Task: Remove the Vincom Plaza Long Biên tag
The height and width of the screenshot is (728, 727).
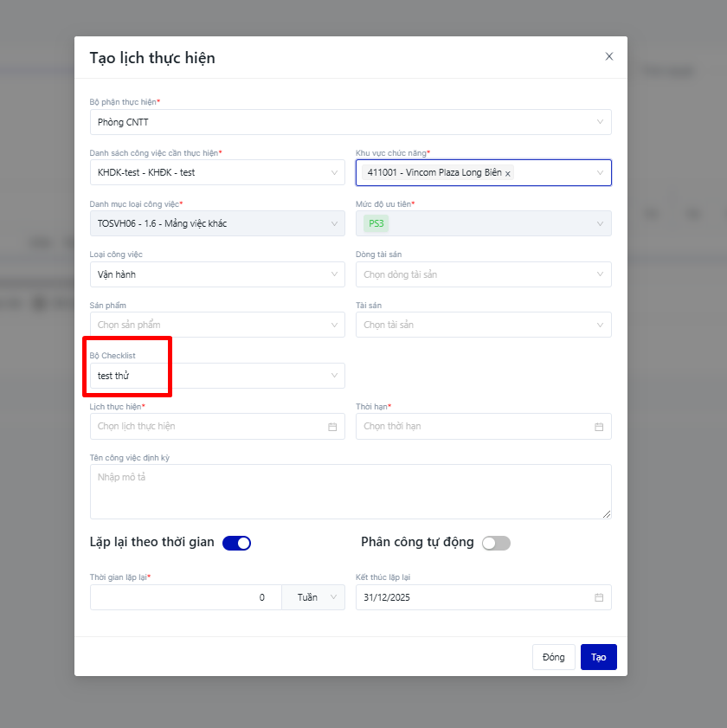Action: (508, 173)
